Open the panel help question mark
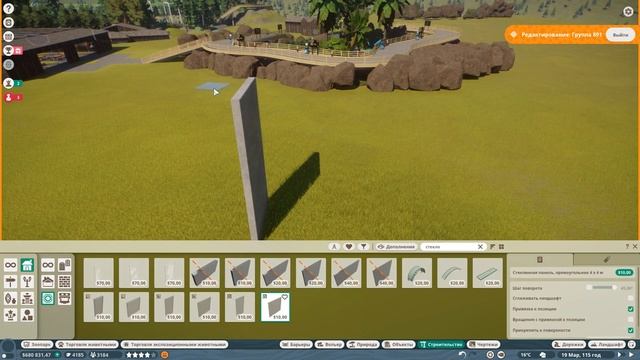Screen dimensions: 640x360 click(x=627, y=246)
